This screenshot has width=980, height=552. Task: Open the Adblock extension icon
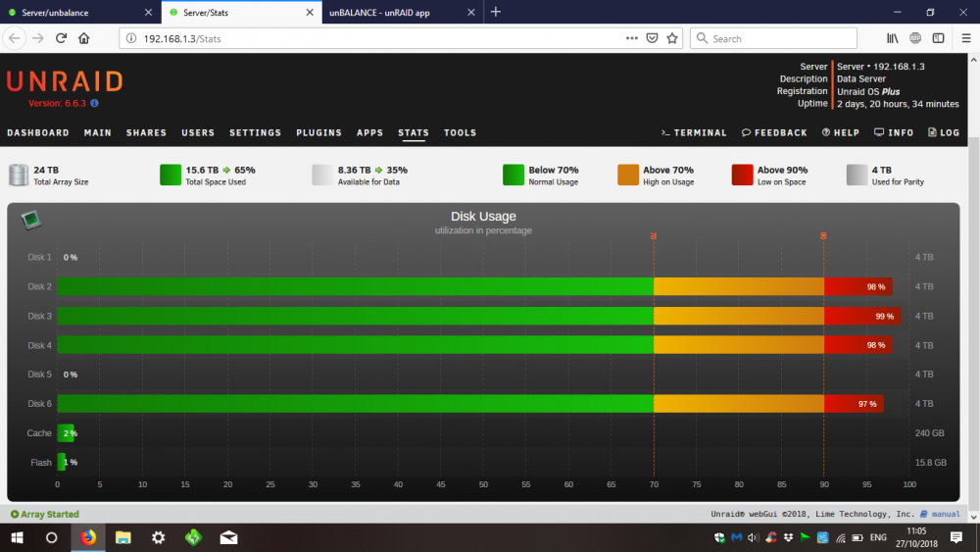[x=915, y=38]
